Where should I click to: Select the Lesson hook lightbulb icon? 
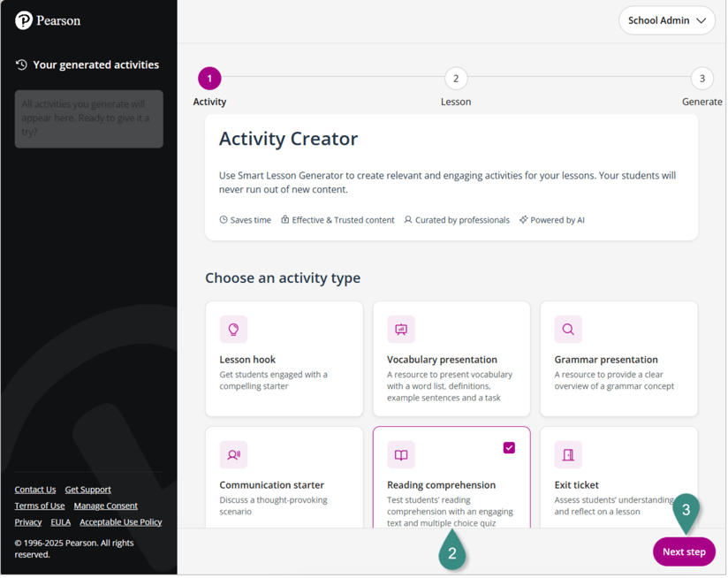[233, 330]
